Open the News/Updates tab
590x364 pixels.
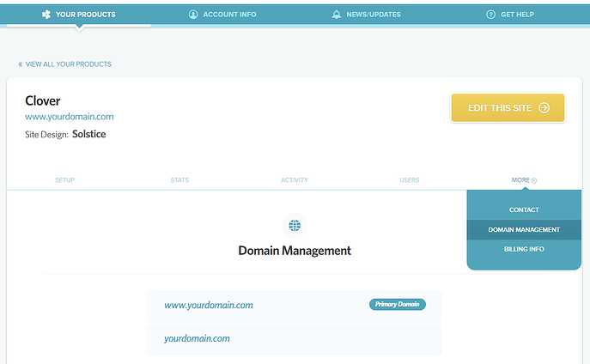point(366,15)
